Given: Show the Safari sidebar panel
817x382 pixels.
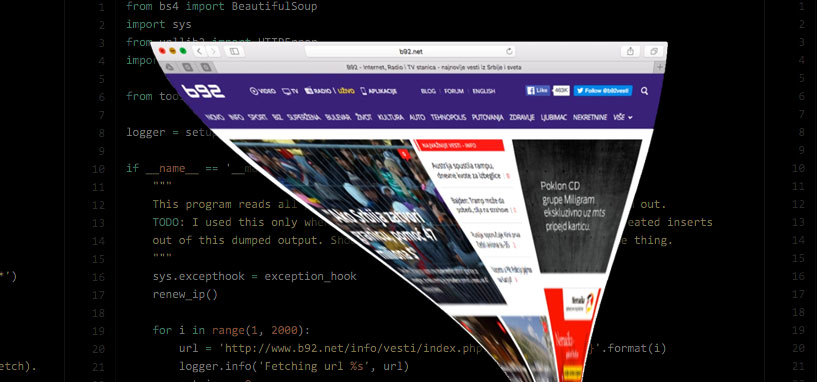Looking at the screenshot, I should 234,51.
